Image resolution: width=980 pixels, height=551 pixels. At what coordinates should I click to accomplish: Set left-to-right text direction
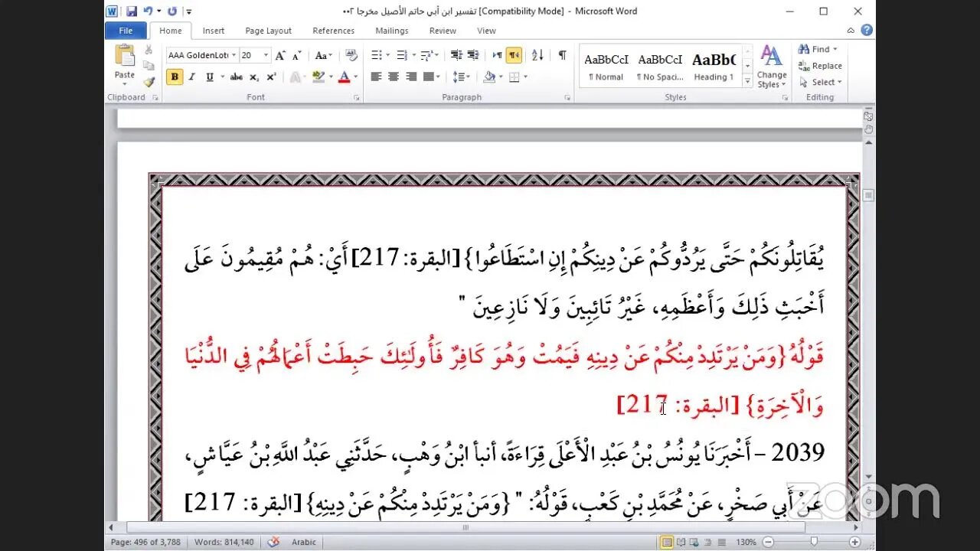pyautogui.click(x=497, y=55)
